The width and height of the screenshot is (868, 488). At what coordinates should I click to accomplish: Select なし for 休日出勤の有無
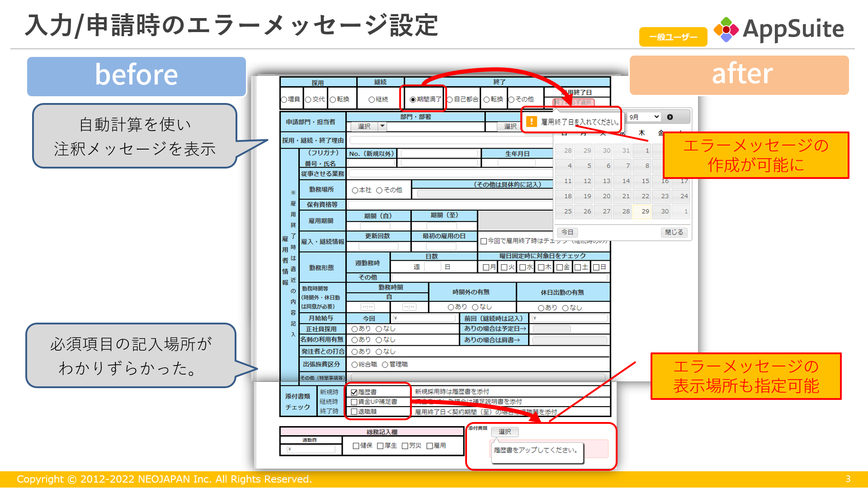click(565, 308)
